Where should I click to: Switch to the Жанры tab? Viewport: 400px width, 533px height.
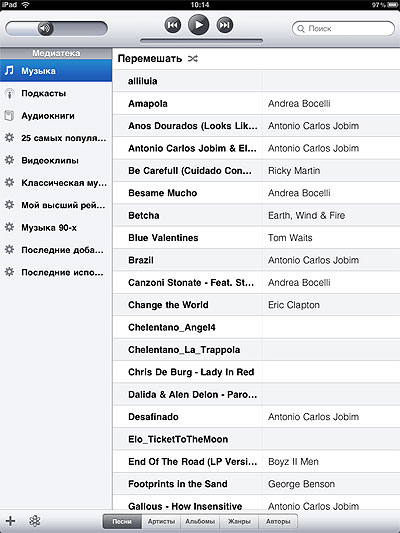(x=239, y=521)
